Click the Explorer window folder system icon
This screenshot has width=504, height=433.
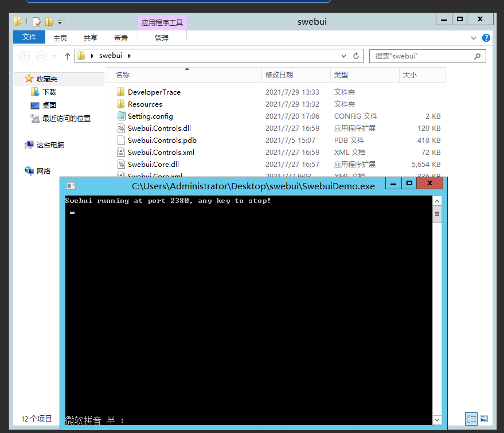tap(18, 22)
